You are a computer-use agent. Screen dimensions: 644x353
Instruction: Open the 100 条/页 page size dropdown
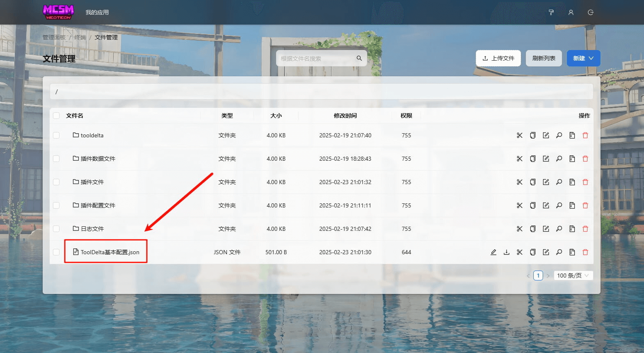(573, 276)
